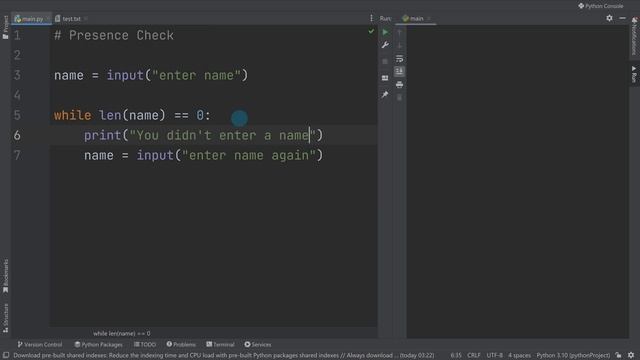Close the main run tab

pyautogui.click(x=429, y=19)
